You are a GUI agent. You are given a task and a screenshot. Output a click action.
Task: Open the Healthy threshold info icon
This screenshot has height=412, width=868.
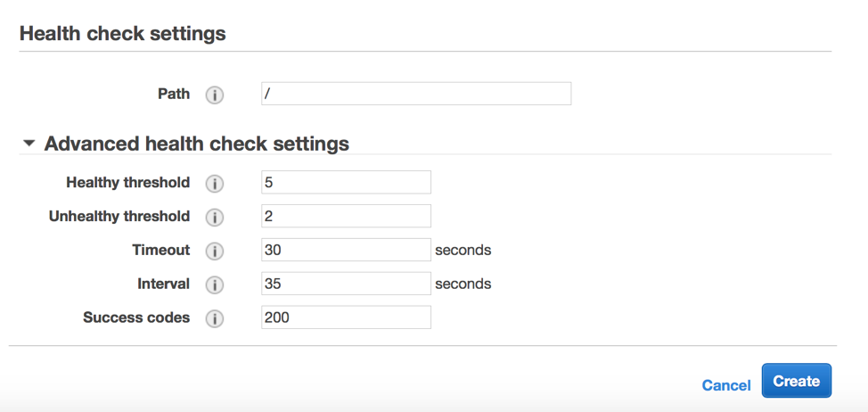point(215,184)
